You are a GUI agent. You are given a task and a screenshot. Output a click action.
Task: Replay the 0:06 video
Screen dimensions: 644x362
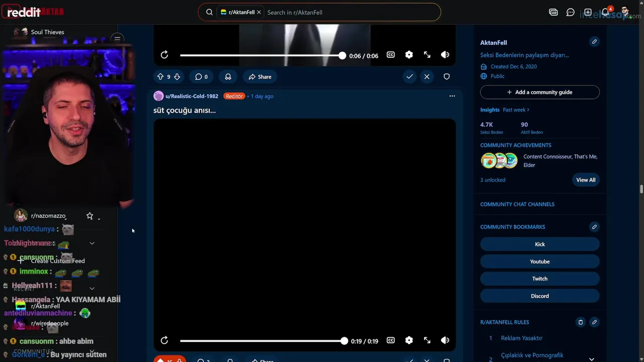point(165,55)
